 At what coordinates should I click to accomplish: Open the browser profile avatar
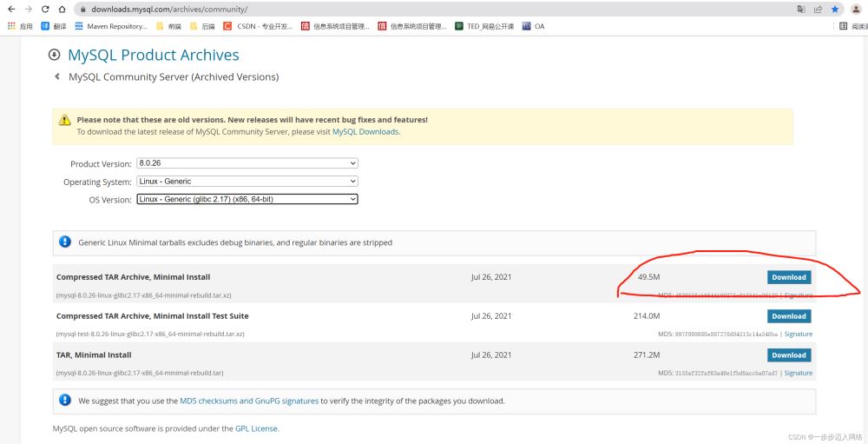(x=856, y=9)
